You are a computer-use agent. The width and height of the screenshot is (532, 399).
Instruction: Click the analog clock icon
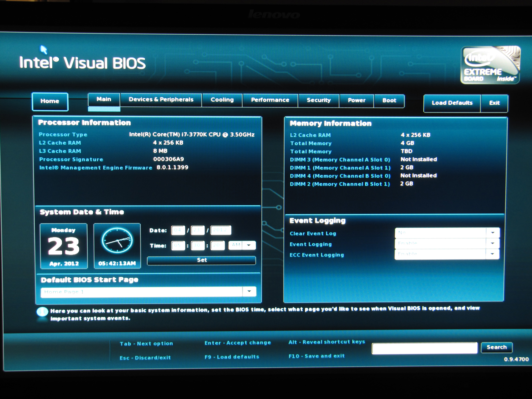tap(117, 241)
